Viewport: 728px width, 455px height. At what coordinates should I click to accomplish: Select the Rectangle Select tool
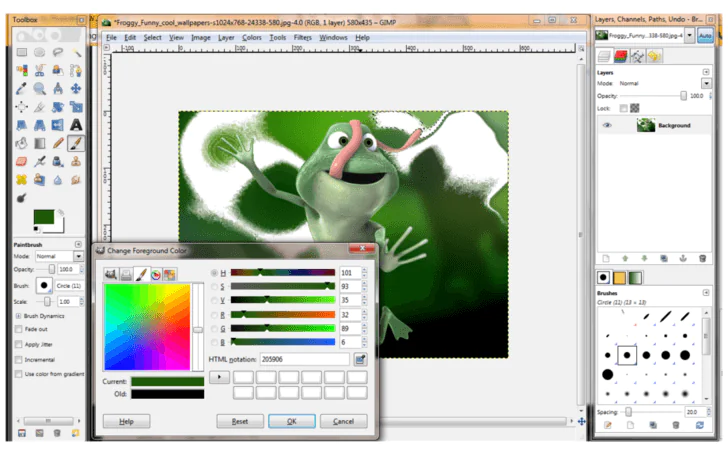click(21, 53)
